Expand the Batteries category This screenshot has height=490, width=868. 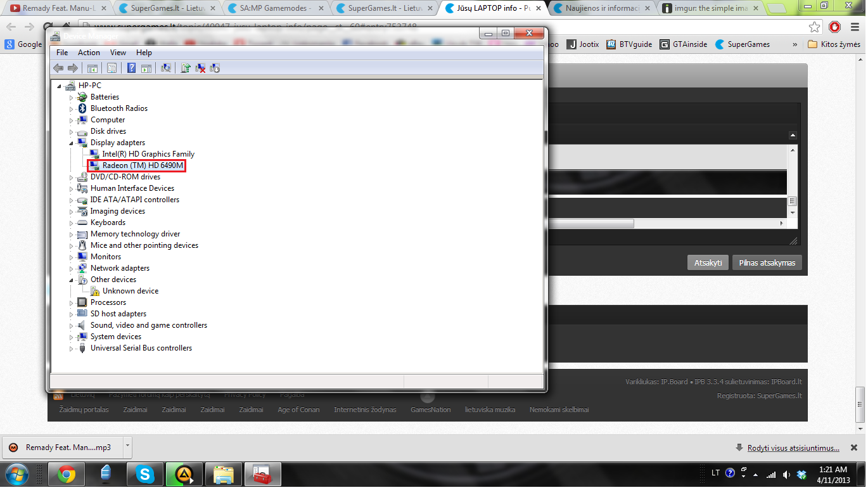[72, 98]
